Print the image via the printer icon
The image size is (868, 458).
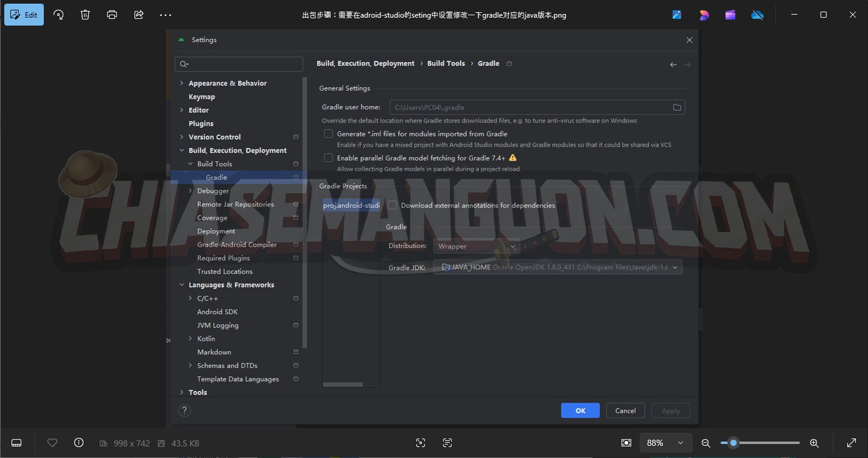112,15
